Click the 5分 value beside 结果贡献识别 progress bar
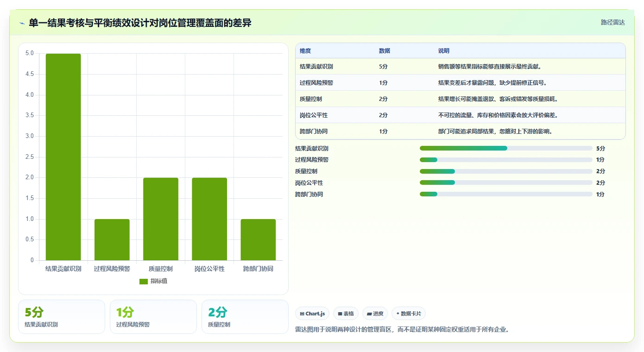Screen dimensions: 644x352 click(x=600, y=148)
